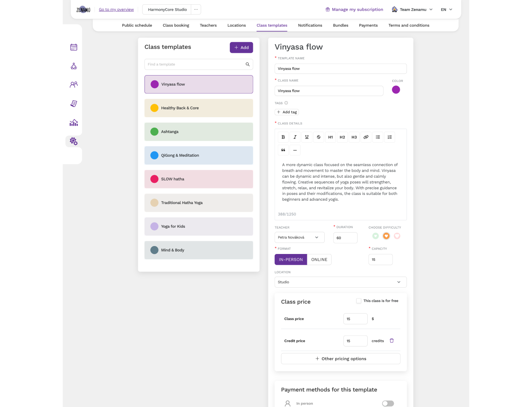532x407 pixels.
Task: Switch the class format to ONLINE
Action: (319, 260)
